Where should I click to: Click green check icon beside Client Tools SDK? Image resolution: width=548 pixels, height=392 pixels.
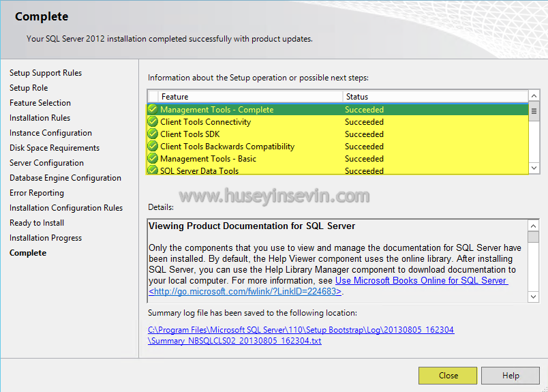(153, 134)
